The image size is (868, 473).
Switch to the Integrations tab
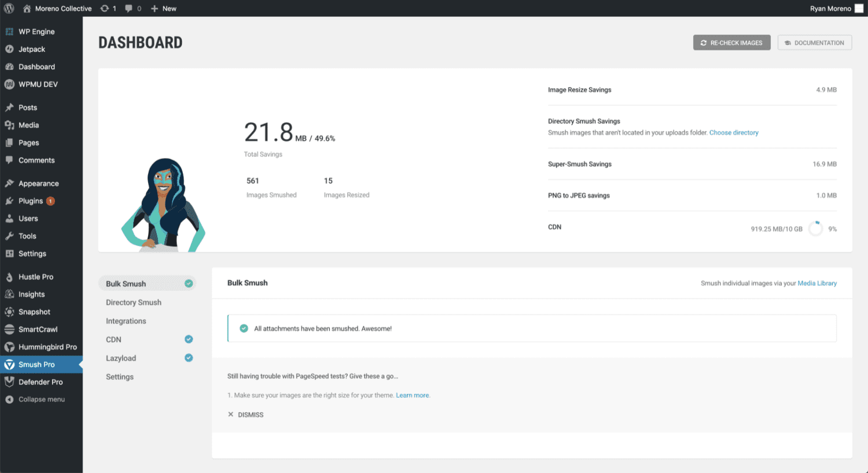[127, 321]
